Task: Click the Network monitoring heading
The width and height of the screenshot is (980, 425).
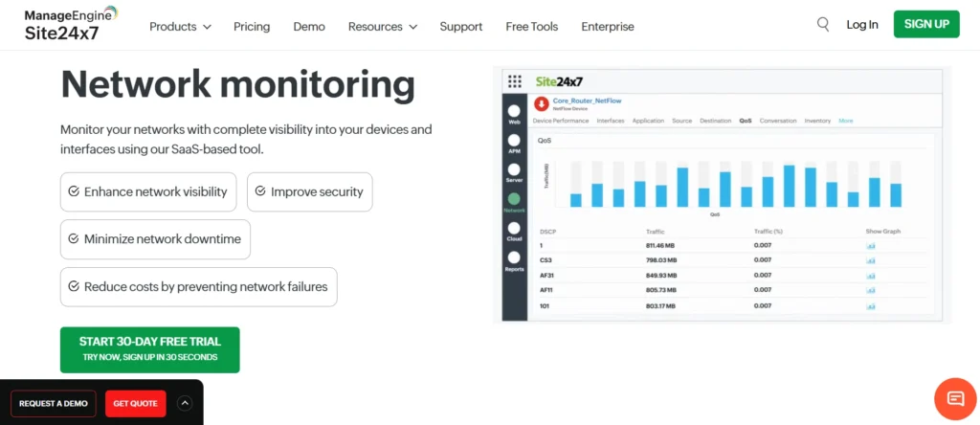Action: click(x=237, y=83)
